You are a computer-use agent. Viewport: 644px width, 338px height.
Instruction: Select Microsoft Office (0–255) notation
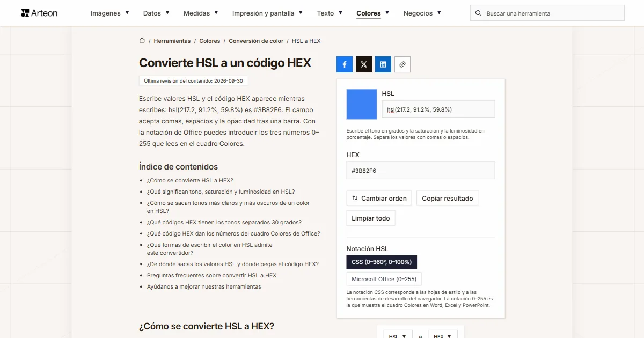click(384, 279)
